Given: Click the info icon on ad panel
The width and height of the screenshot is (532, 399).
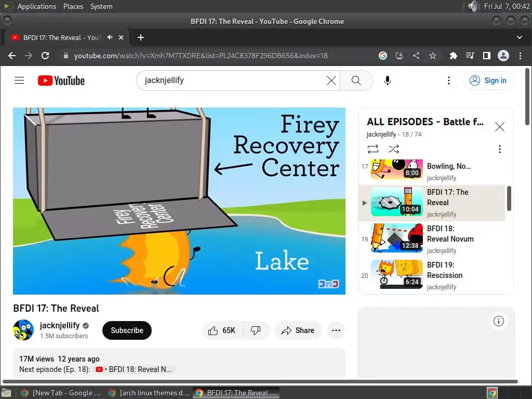Looking at the screenshot, I should 498,321.
